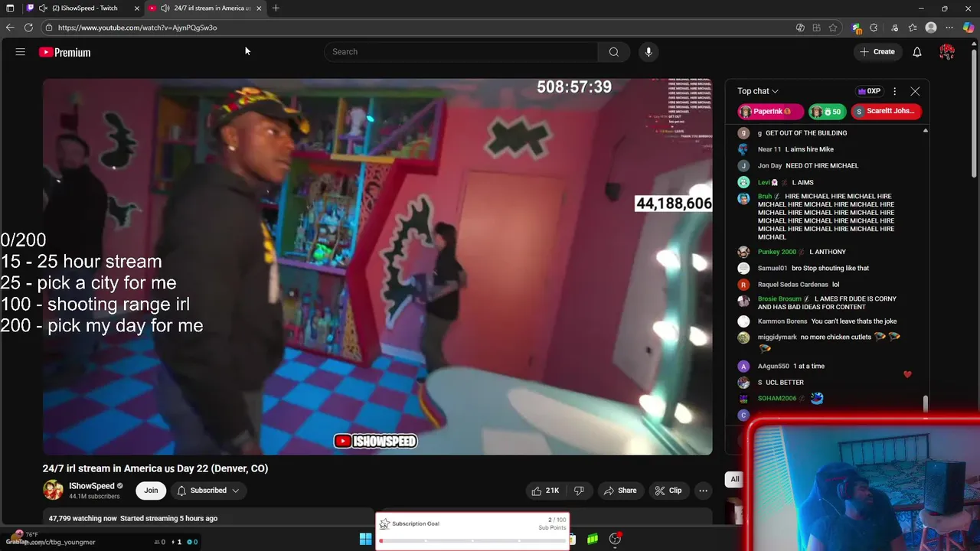Open the browser profile icon

point(931,28)
